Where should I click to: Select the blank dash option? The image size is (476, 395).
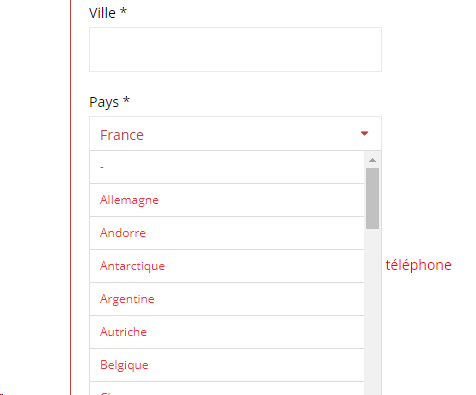227,167
